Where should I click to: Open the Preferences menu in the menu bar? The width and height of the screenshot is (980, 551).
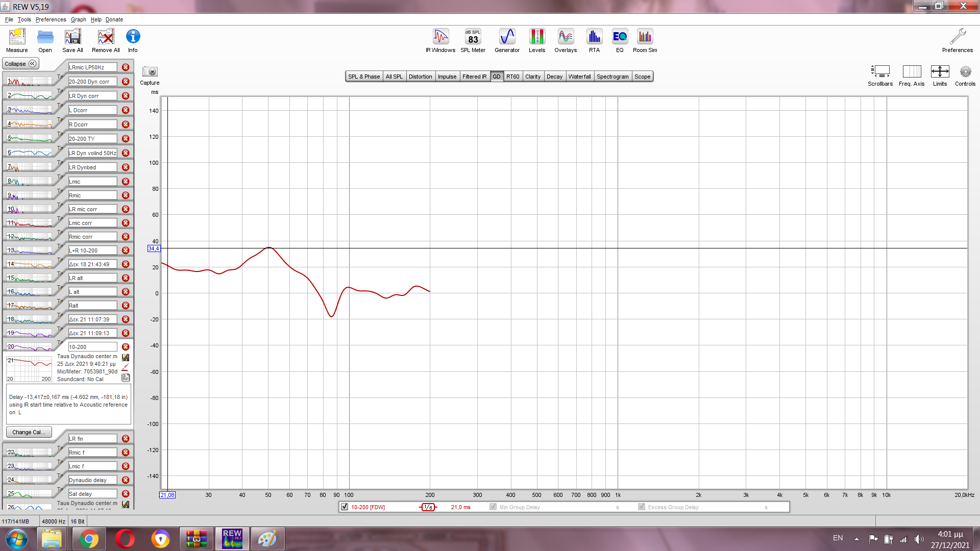coord(51,19)
